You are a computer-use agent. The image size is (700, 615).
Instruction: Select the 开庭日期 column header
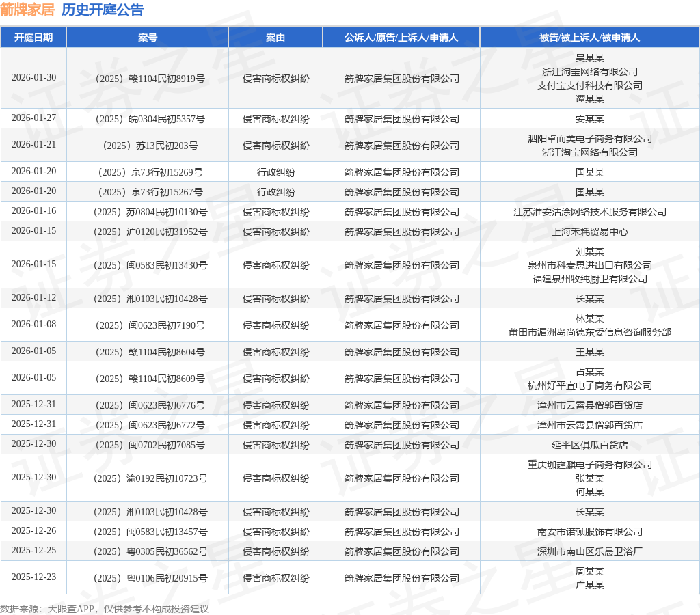coord(33,38)
